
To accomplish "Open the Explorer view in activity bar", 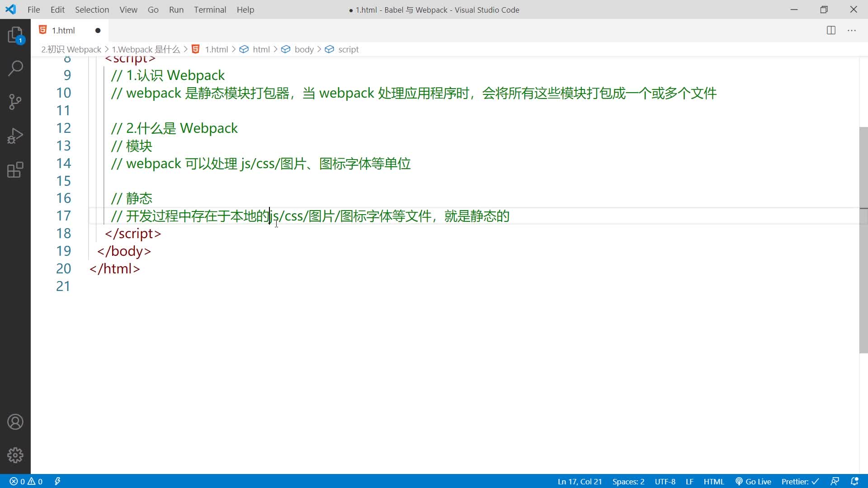I will click(15, 35).
